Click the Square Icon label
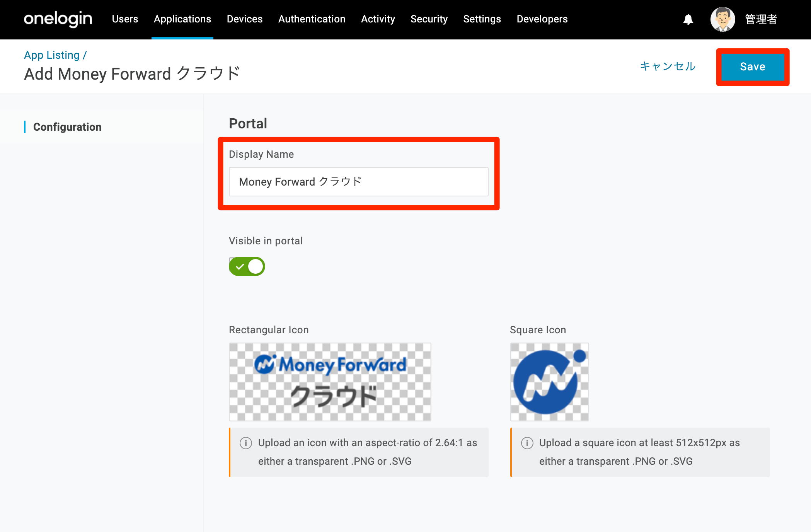 coord(538,330)
